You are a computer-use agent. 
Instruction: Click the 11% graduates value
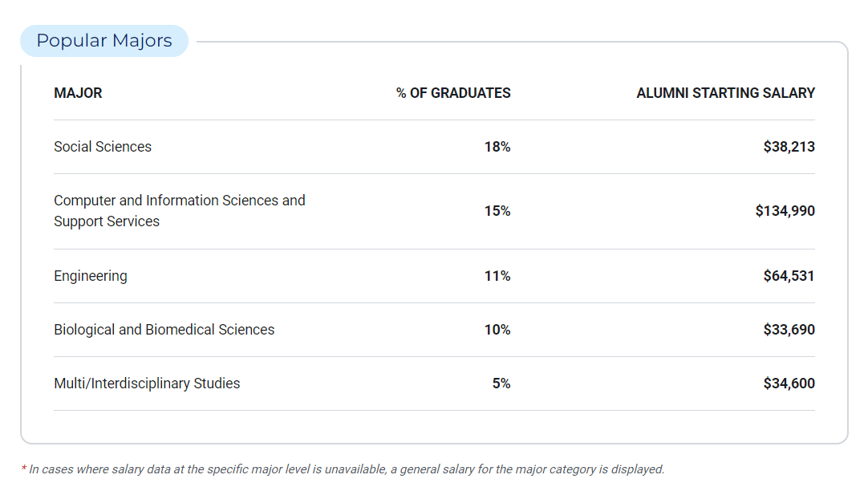click(497, 276)
